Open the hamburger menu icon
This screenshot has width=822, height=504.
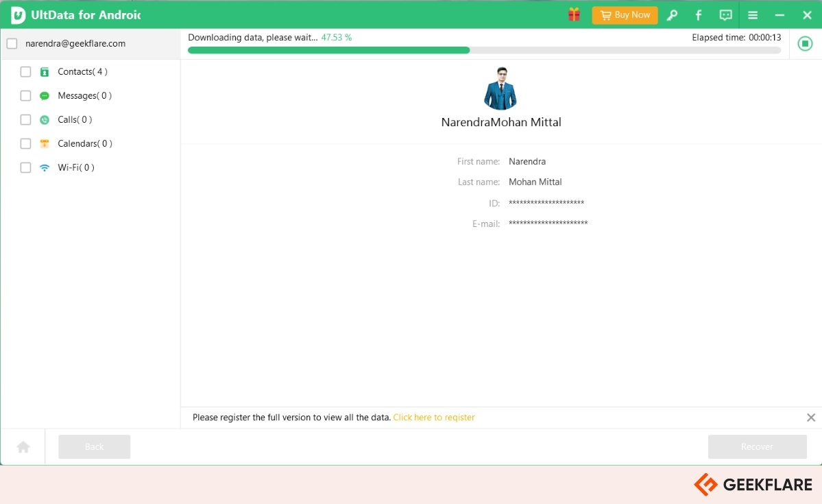click(x=753, y=15)
